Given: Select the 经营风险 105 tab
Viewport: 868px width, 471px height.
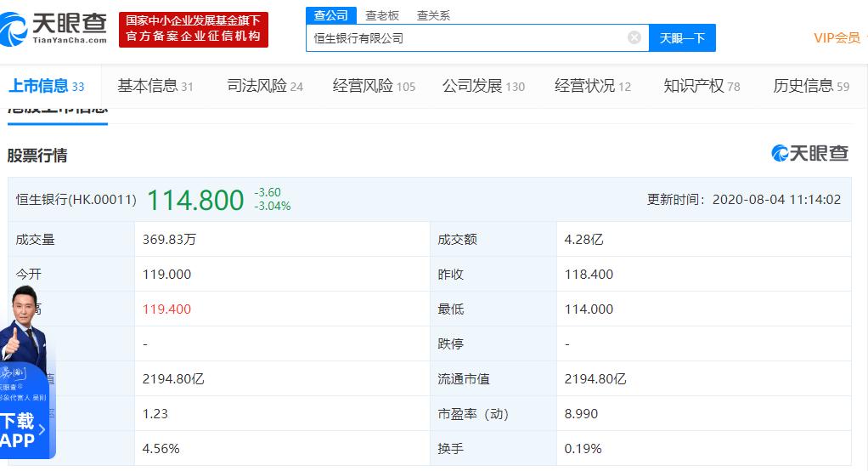Looking at the screenshot, I should (x=374, y=86).
